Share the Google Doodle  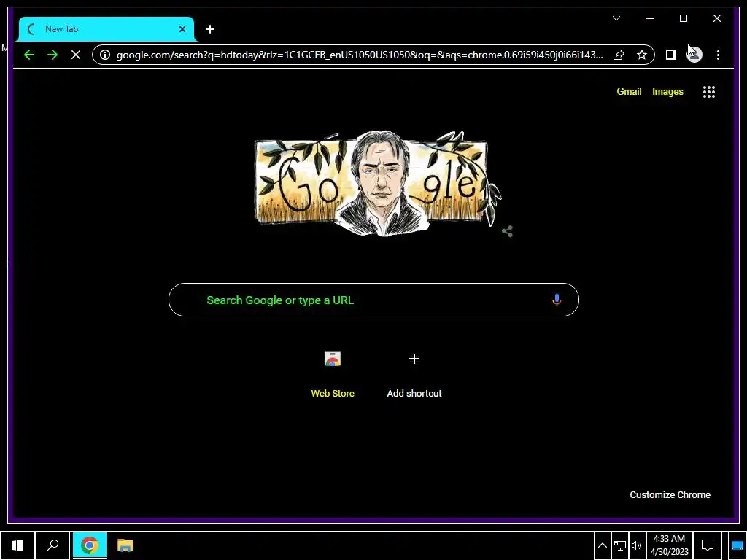tap(508, 231)
